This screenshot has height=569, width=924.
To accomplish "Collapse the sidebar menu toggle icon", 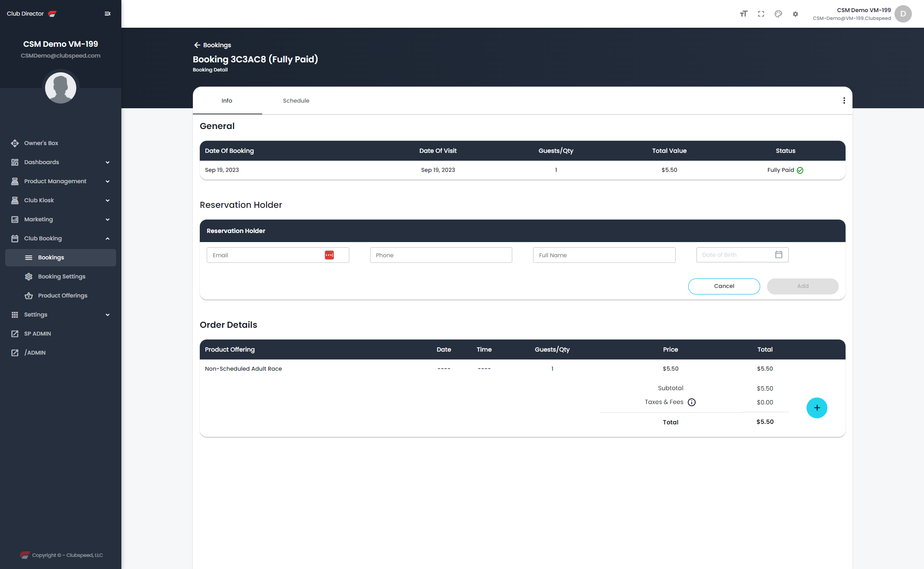I will [107, 14].
